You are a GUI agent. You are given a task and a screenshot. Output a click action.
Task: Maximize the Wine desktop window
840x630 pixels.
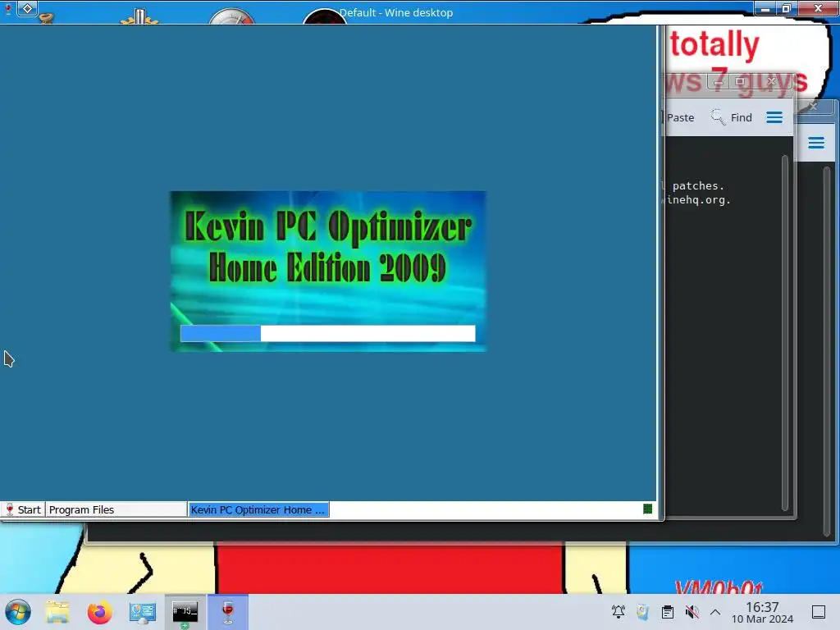coord(786,8)
